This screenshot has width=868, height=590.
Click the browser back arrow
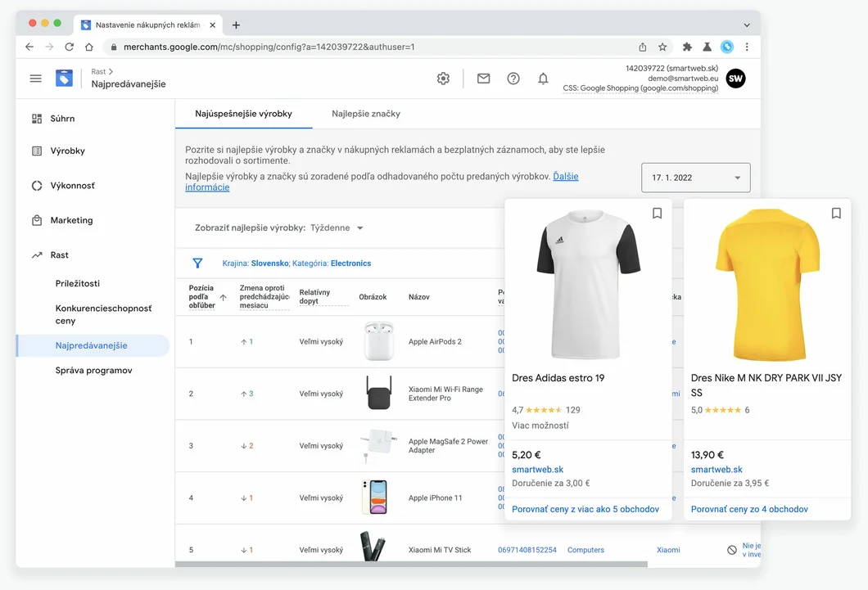tap(29, 47)
